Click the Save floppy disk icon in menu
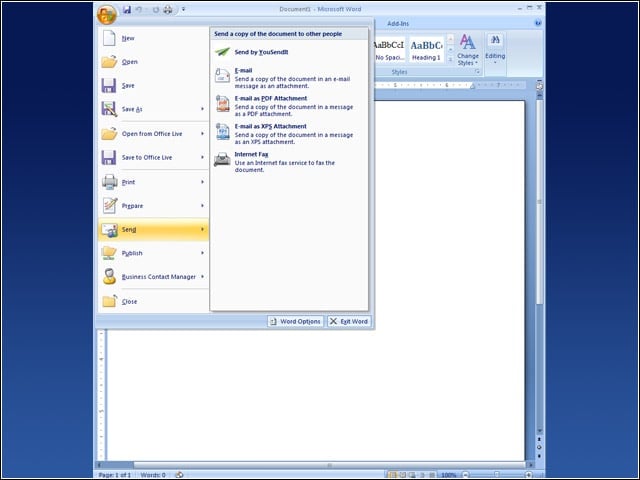The height and width of the screenshot is (480, 640). (109, 85)
